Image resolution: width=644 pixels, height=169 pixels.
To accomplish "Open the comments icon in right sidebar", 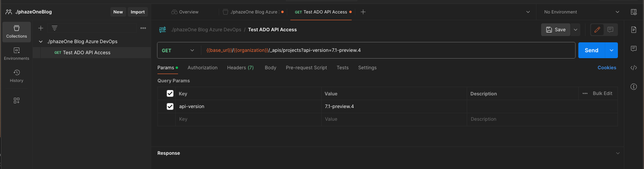I will coord(634,49).
